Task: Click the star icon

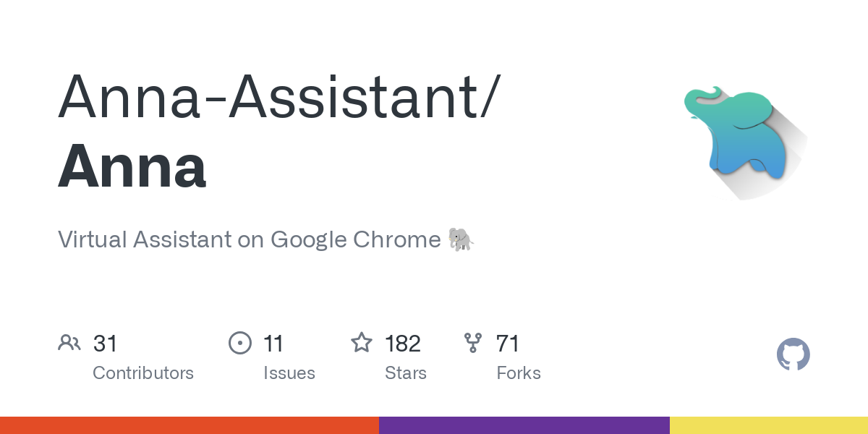Action: [x=362, y=343]
